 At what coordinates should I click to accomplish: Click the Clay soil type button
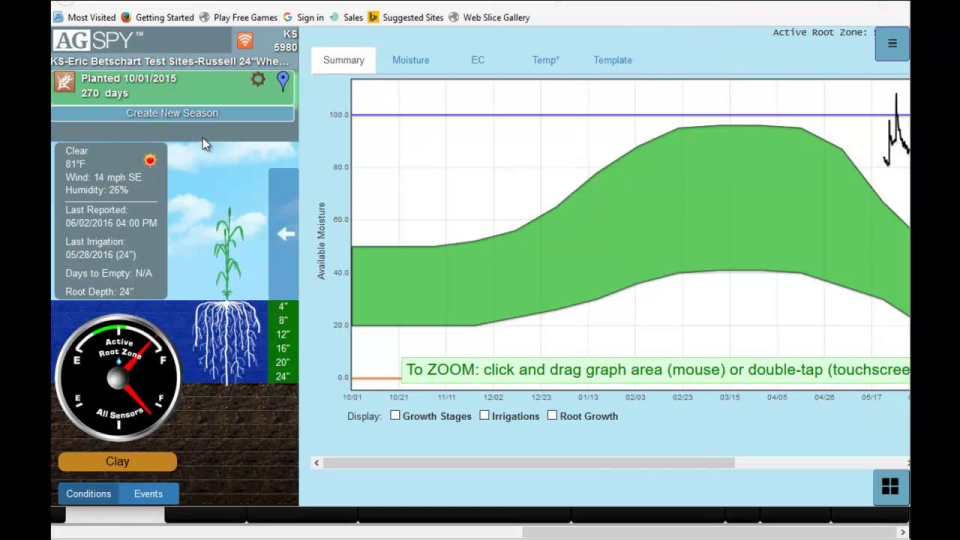pos(118,462)
